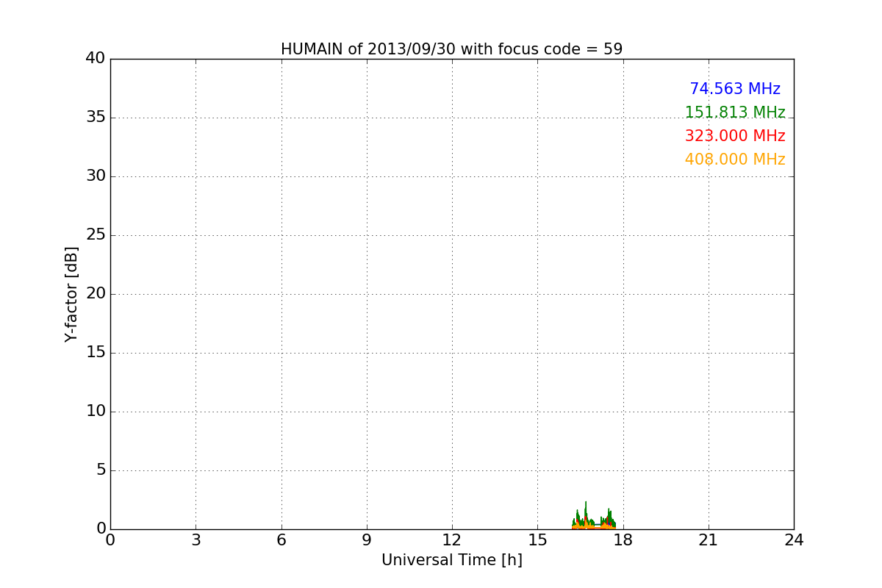Click the Universal Time [h] axis label
This screenshot has height=588, width=882.
[x=451, y=560]
